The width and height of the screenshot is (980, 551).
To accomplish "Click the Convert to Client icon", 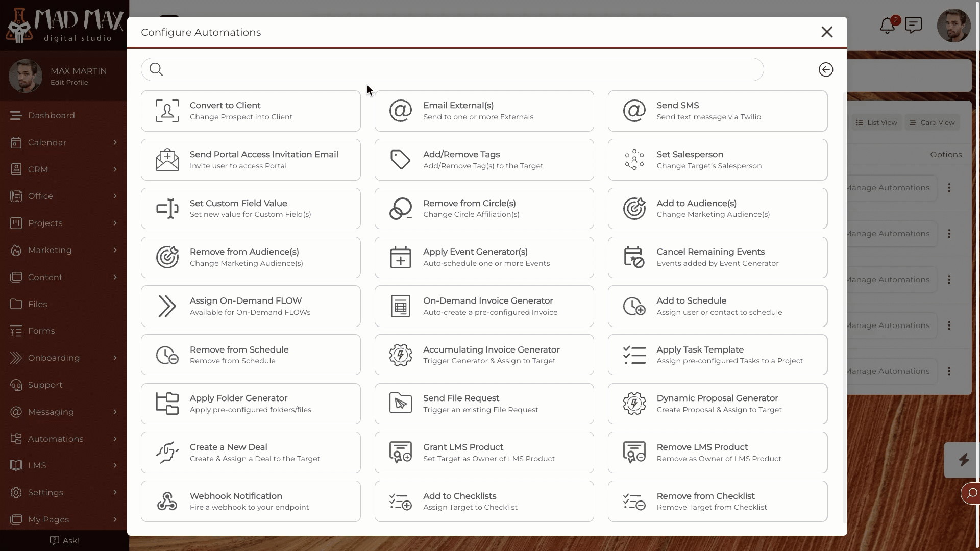I will pos(167,110).
